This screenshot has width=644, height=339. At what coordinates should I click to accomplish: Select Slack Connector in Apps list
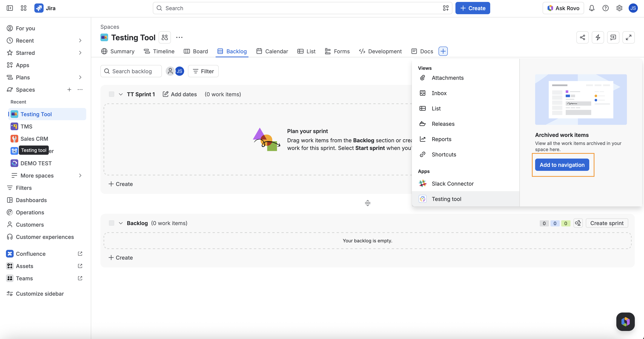click(465, 183)
